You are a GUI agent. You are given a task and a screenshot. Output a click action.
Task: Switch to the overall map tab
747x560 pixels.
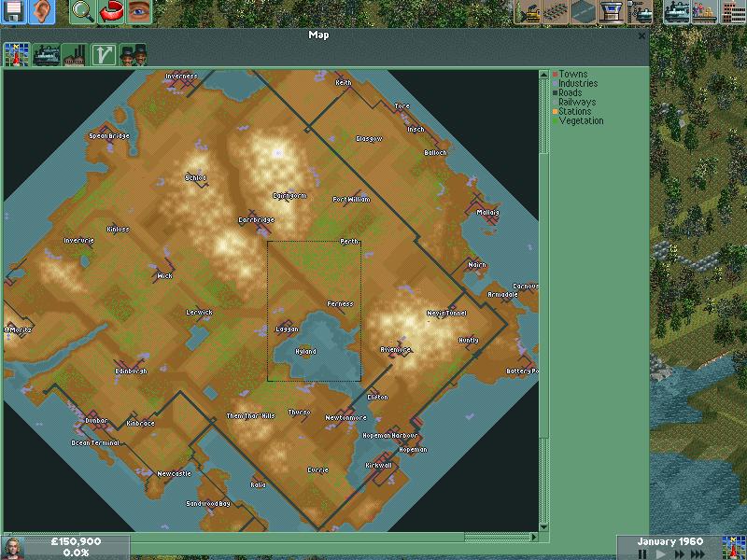pos(16,54)
